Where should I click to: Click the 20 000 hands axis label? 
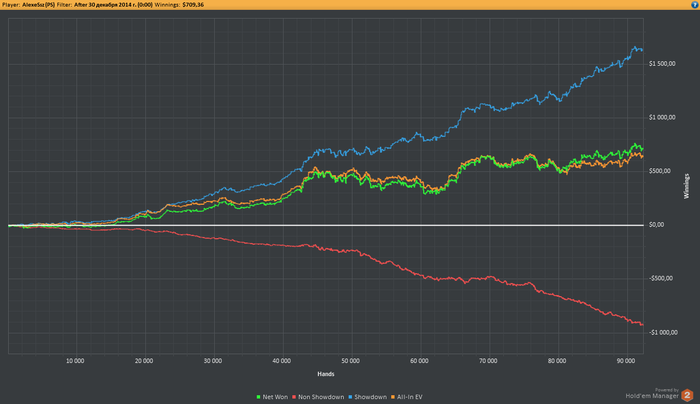pyautogui.click(x=144, y=361)
